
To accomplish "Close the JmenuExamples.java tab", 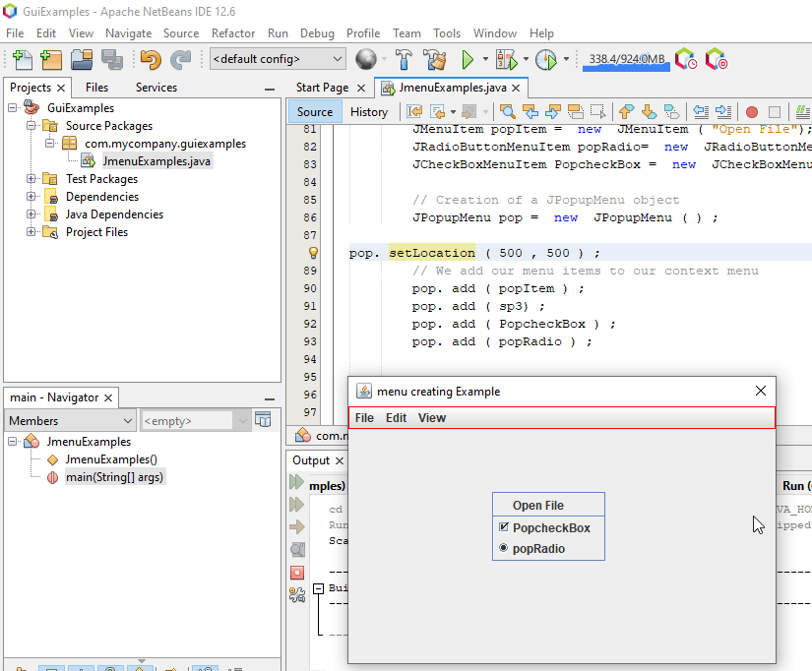I will click(516, 88).
